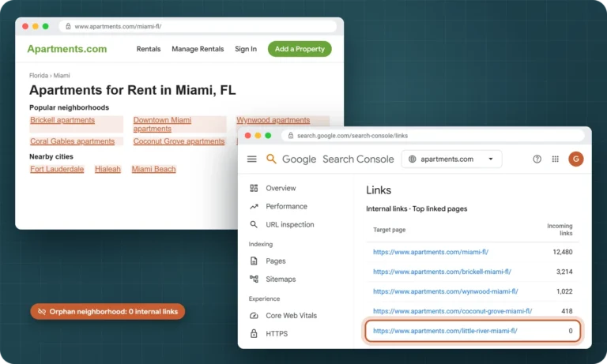The image size is (607, 364).
Task: Click the Pages document icon in sidebar
Action: point(254,261)
